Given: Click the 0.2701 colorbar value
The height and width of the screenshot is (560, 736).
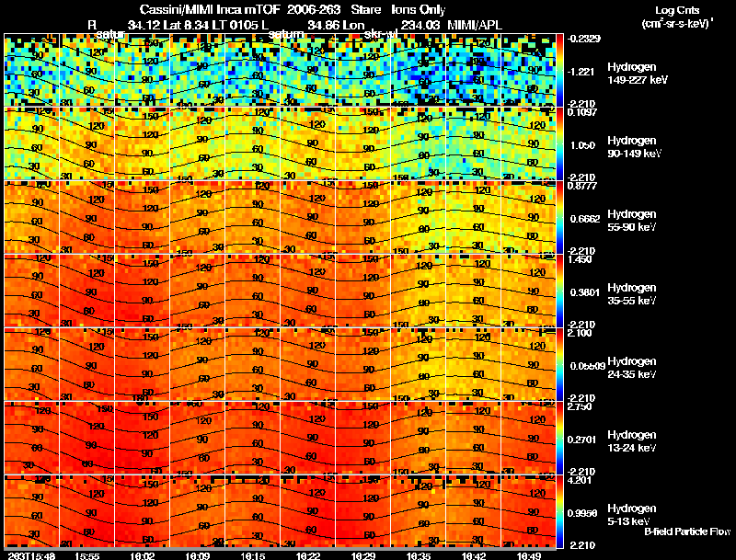Looking at the screenshot, I should pos(582,440).
